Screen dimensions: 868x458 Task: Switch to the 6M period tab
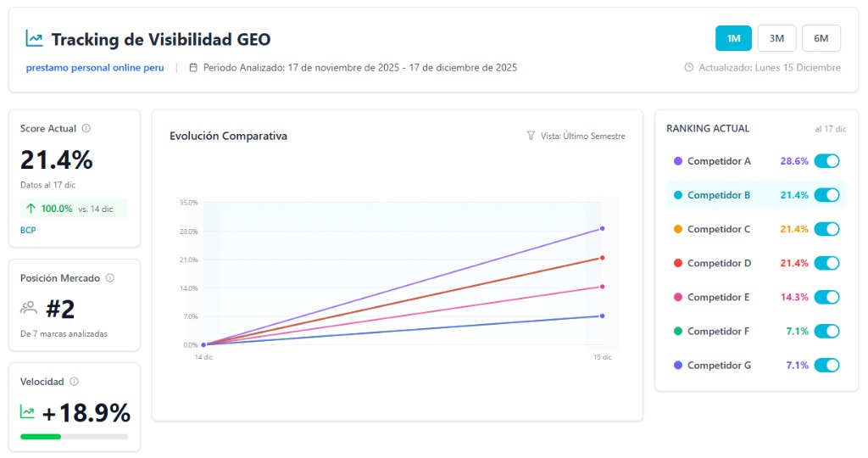click(x=821, y=38)
